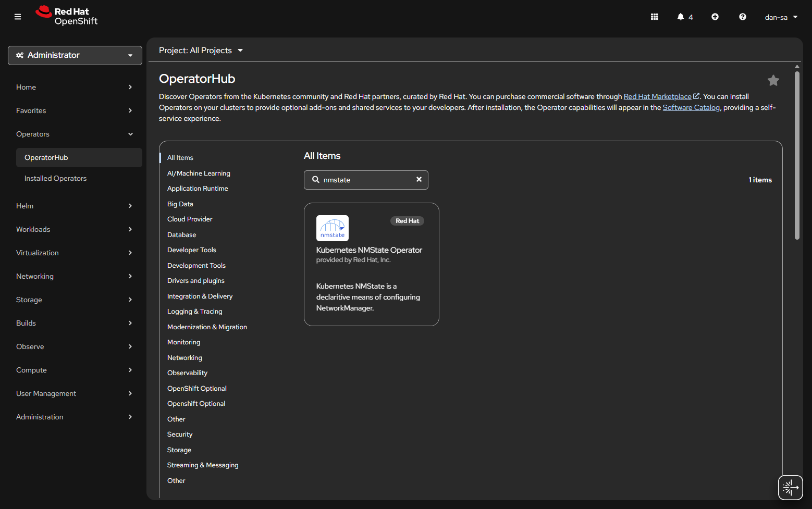Click the Red Hat OpenShift logo
The height and width of the screenshot is (509, 812).
click(67, 16)
